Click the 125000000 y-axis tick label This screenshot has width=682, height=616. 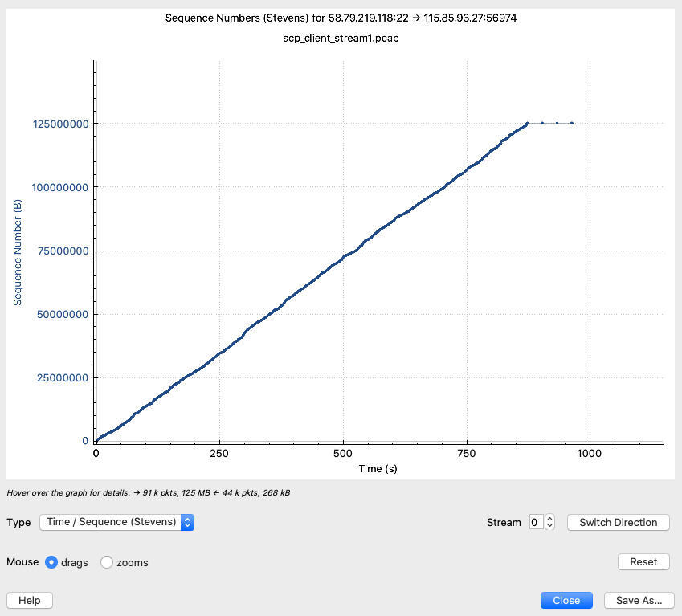[61, 124]
